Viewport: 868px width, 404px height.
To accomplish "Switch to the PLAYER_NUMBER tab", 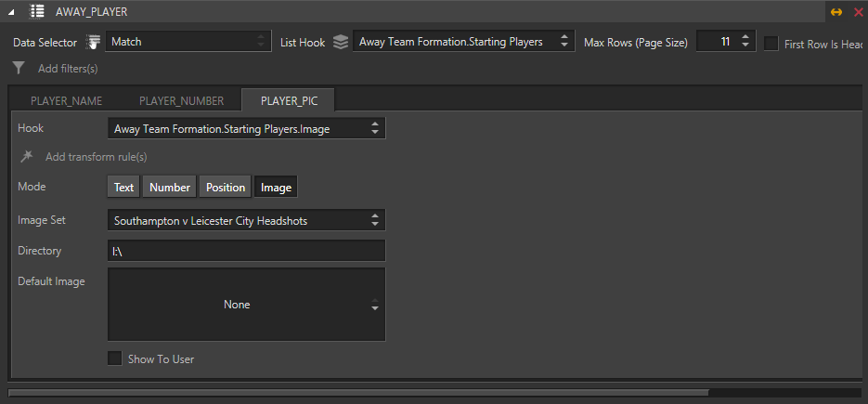I will tap(182, 100).
